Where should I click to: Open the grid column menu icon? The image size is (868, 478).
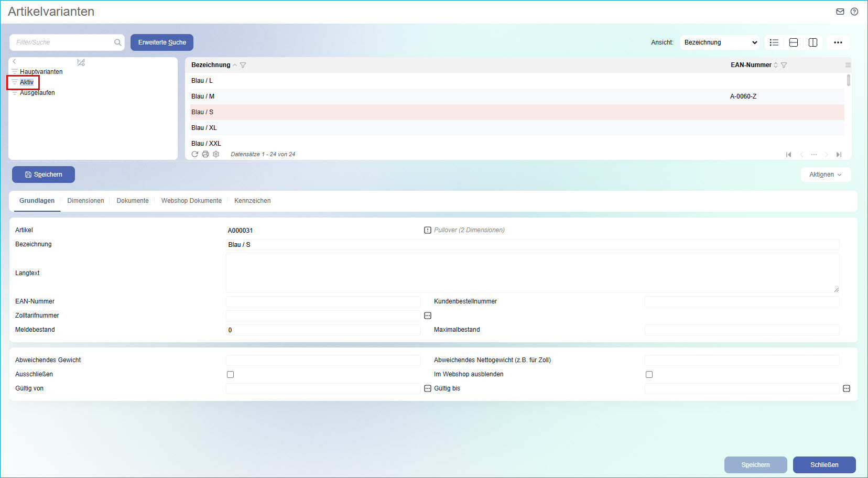pyautogui.click(x=848, y=65)
